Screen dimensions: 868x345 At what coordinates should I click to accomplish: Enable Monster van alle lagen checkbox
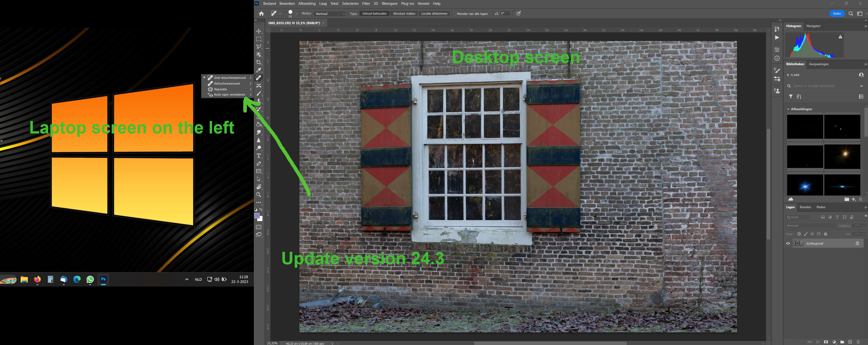pyautogui.click(x=455, y=14)
